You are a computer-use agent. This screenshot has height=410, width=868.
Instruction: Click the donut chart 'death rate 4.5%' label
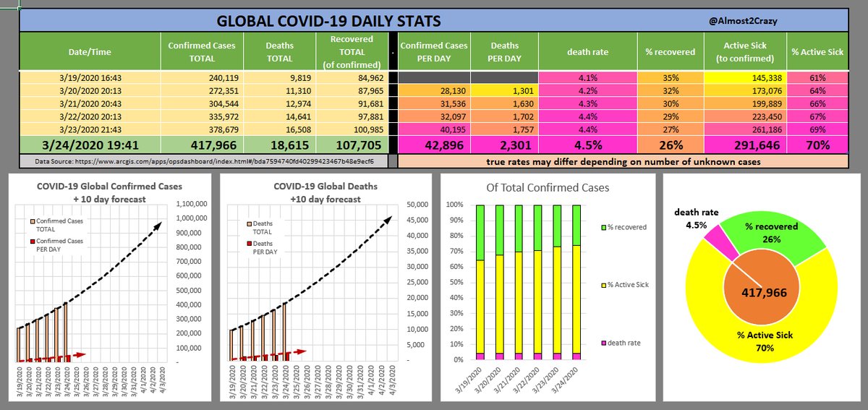(698, 218)
